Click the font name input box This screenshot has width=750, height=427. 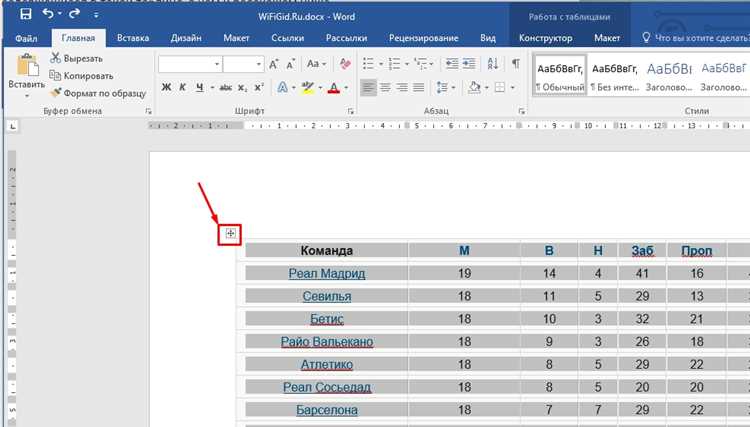pyautogui.click(x=186, y=64)
